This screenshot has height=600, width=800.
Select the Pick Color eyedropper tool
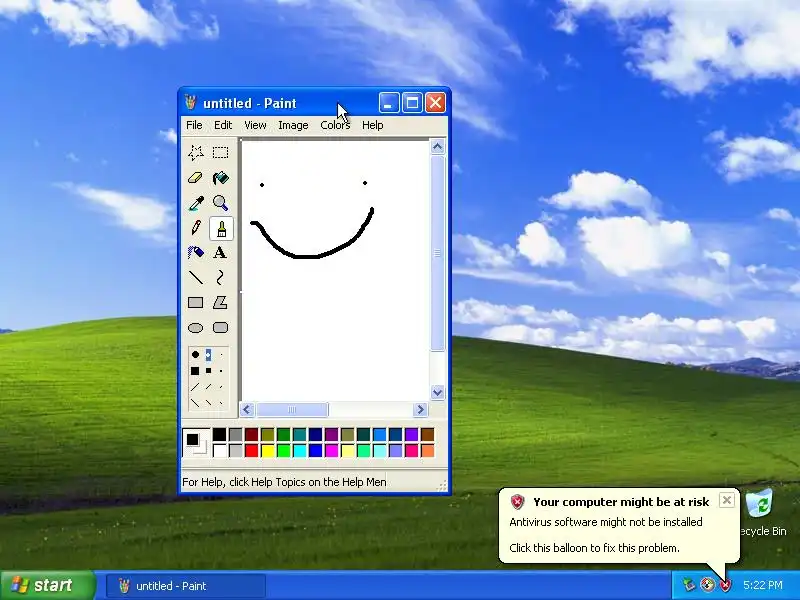196,203
